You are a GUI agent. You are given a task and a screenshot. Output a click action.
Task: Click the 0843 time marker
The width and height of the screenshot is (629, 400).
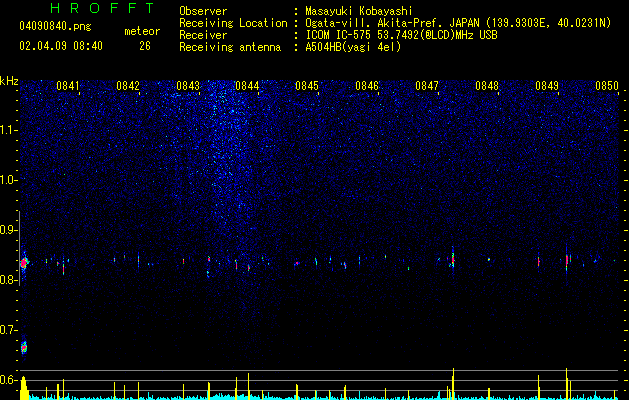[x=188, y=86]
